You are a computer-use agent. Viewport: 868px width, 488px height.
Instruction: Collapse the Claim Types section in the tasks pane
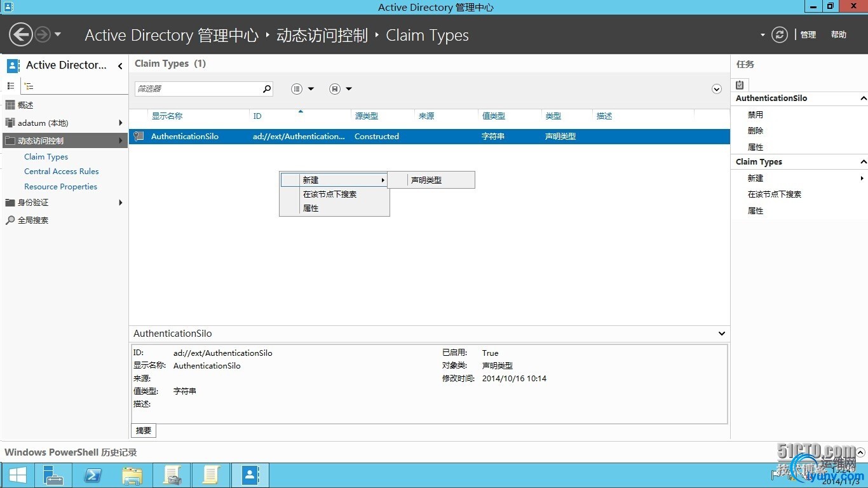[864, 162]
